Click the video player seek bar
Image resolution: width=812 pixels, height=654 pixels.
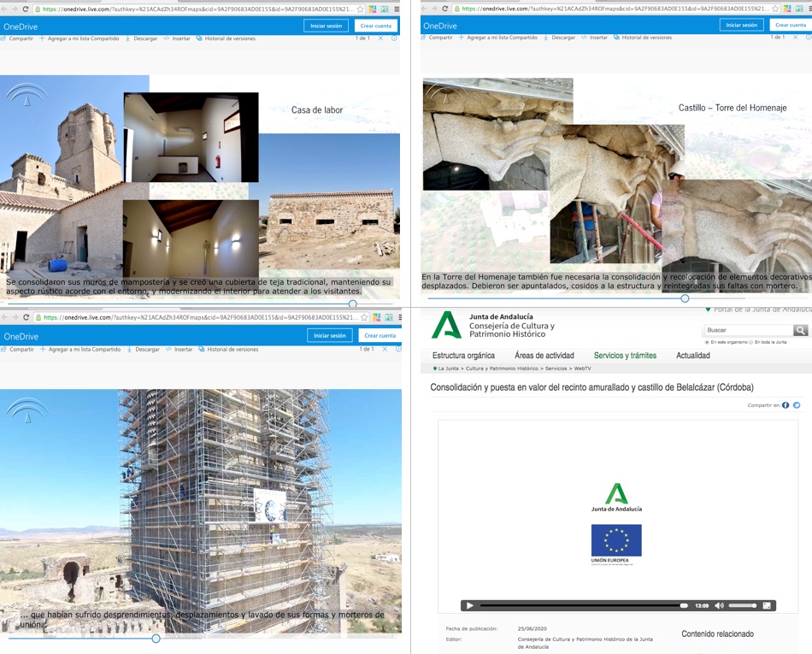click(583, 605)
